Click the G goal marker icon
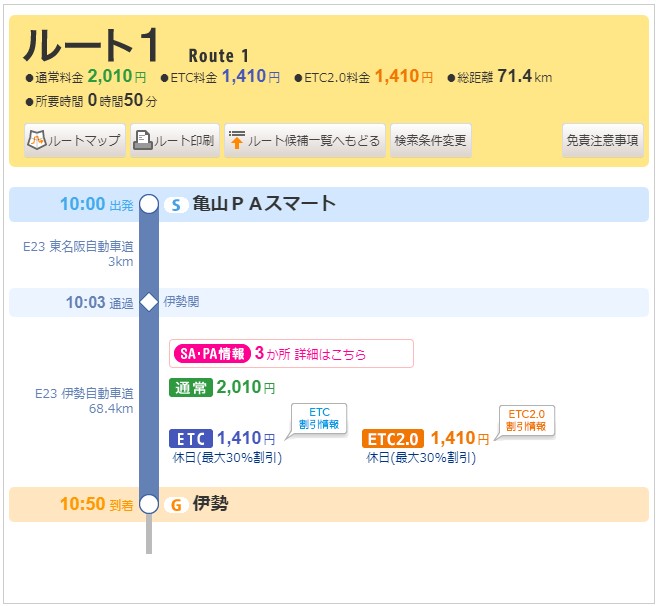 tap(176, 504)
